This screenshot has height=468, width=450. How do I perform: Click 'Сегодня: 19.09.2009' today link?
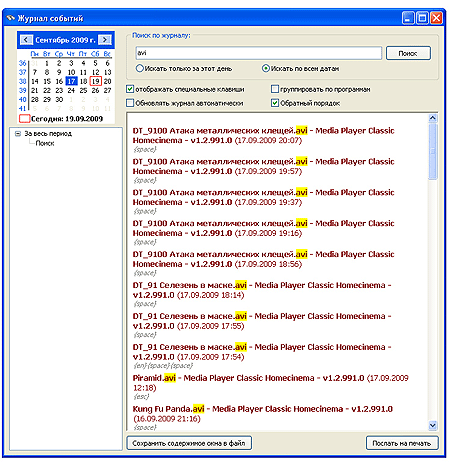pyautogui.click(x=61, y=119)
